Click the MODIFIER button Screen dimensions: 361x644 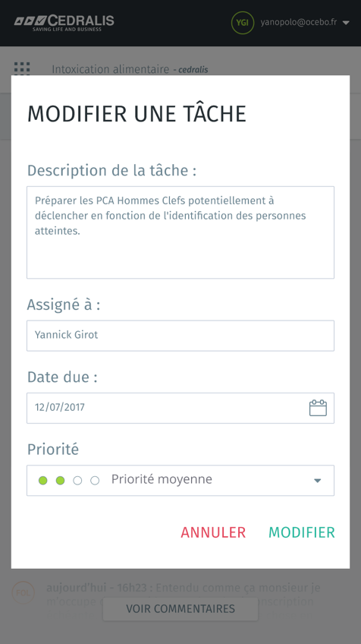(x=302, y=532)
